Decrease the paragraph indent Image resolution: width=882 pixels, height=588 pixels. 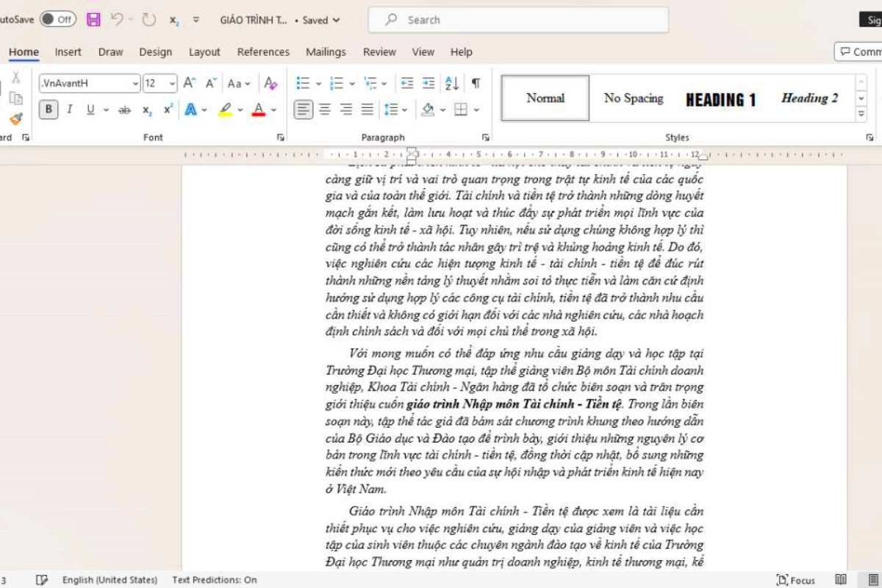coord(407,83)
